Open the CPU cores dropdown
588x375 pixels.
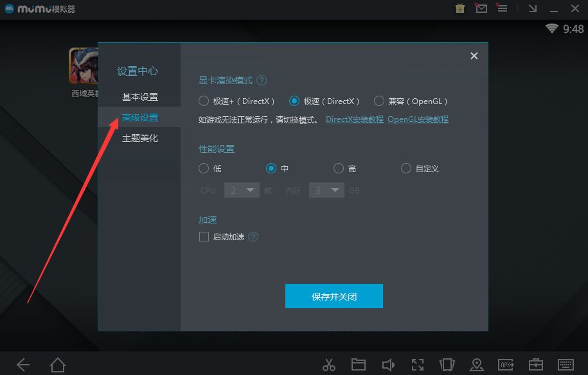(x=242, y=190)
